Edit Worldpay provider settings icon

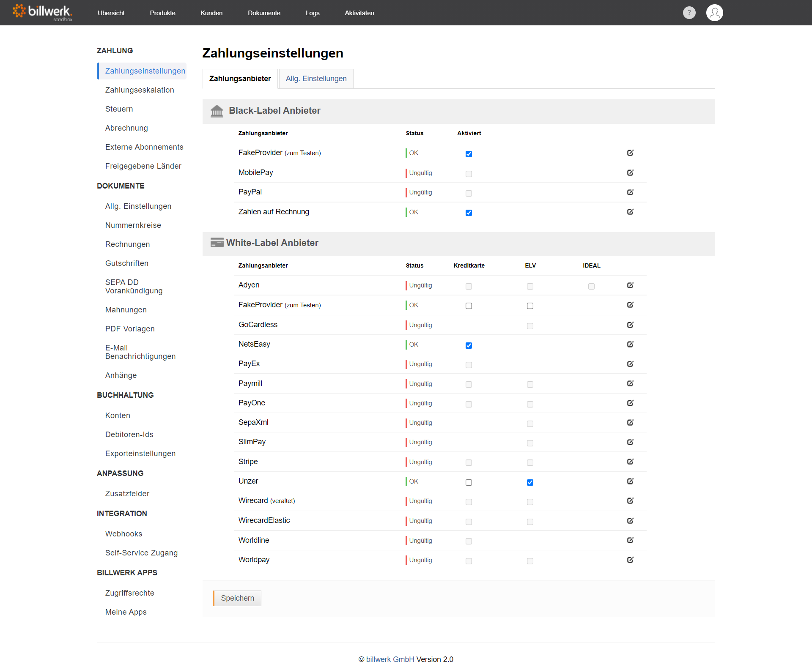pyautogui.click(x=630, y=560)
